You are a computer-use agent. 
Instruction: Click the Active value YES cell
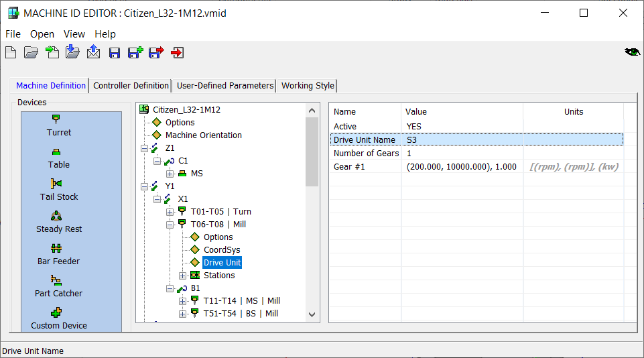pyautogui.click(x=462, y=127)
